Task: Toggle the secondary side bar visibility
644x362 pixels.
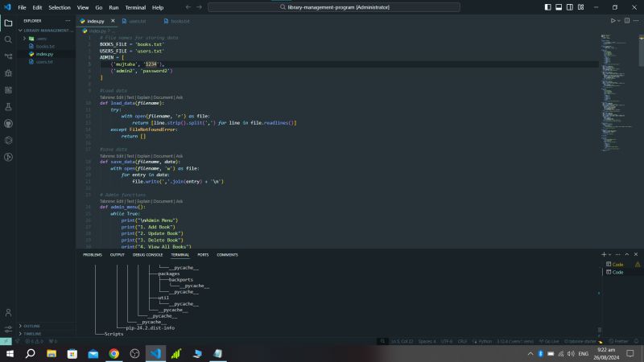Action: [x=570, y=7]
